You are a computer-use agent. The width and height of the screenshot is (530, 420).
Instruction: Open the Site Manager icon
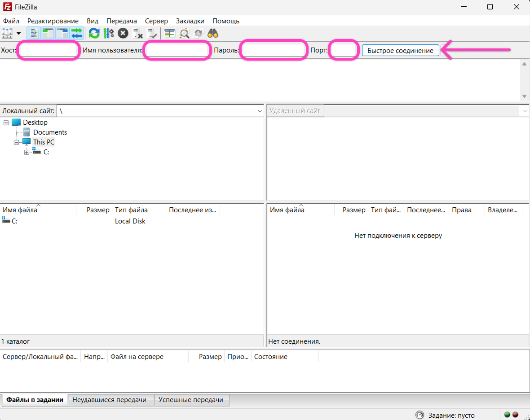(x=8, y=33)
